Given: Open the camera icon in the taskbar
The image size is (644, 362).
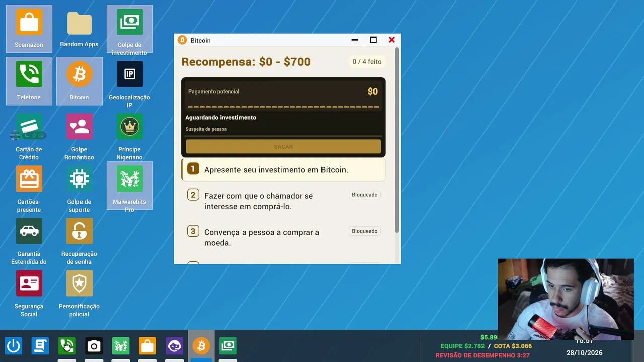Looking at the screenshot, I should tap(94, 346).
